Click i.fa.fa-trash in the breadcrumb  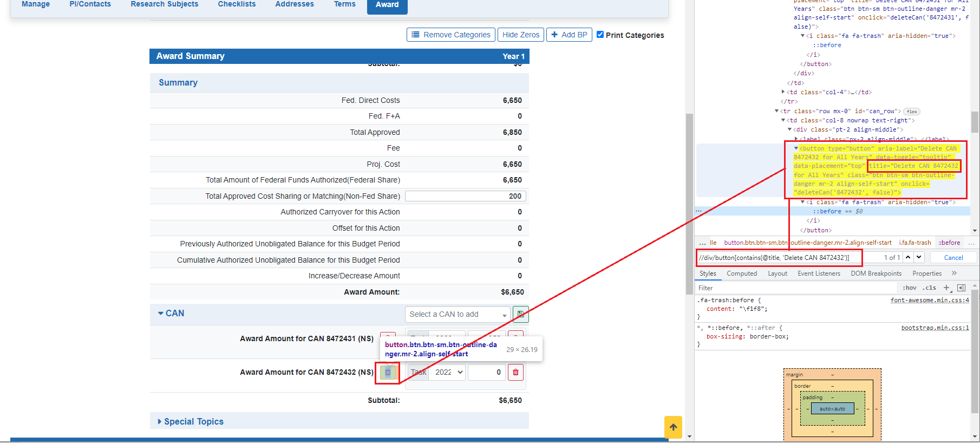coord(915,243)
